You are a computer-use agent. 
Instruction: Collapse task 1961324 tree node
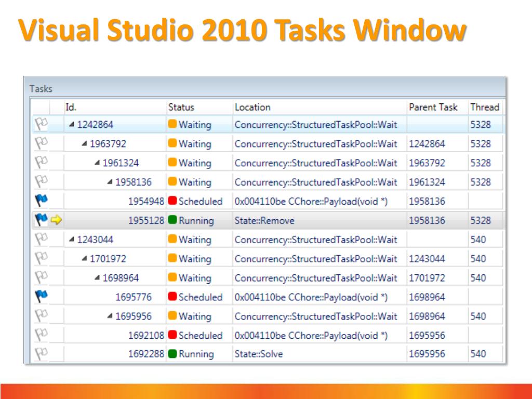point(97,163)
